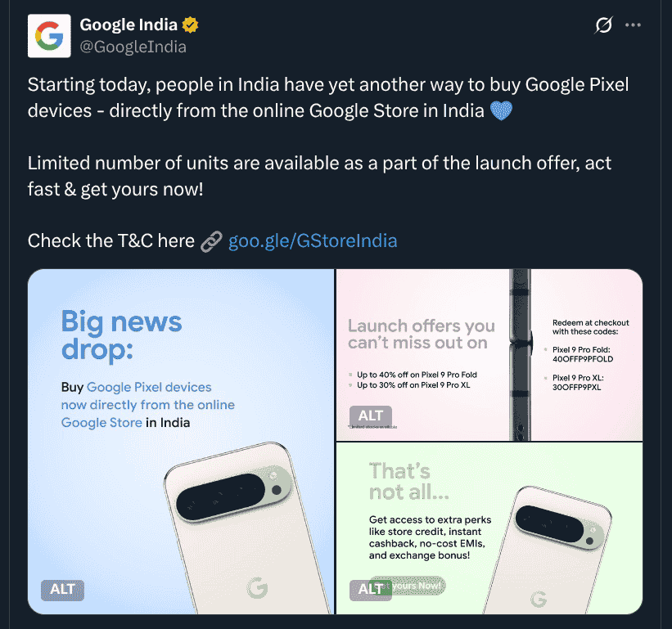
Task: Open the three-dots more options menu
Action: (633, 25)
